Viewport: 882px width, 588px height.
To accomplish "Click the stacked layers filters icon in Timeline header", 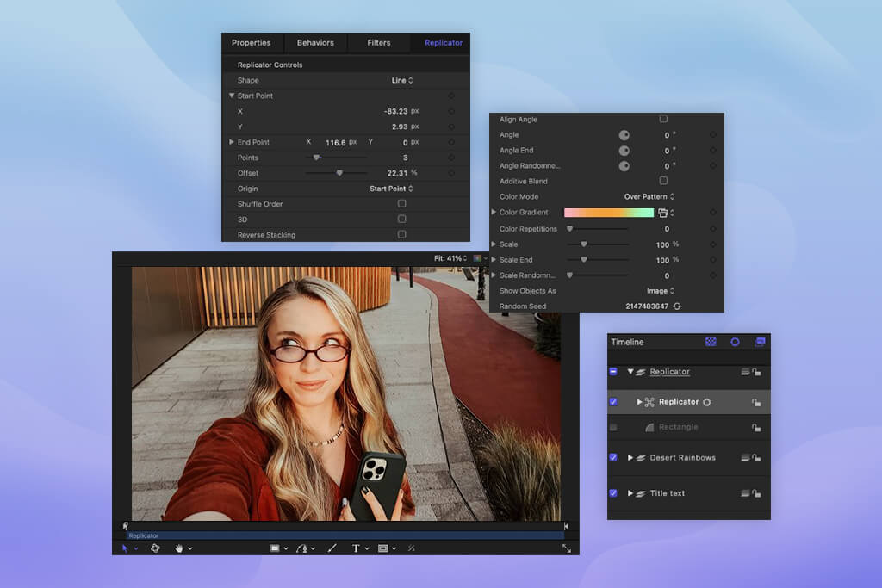I will point(760,342).
